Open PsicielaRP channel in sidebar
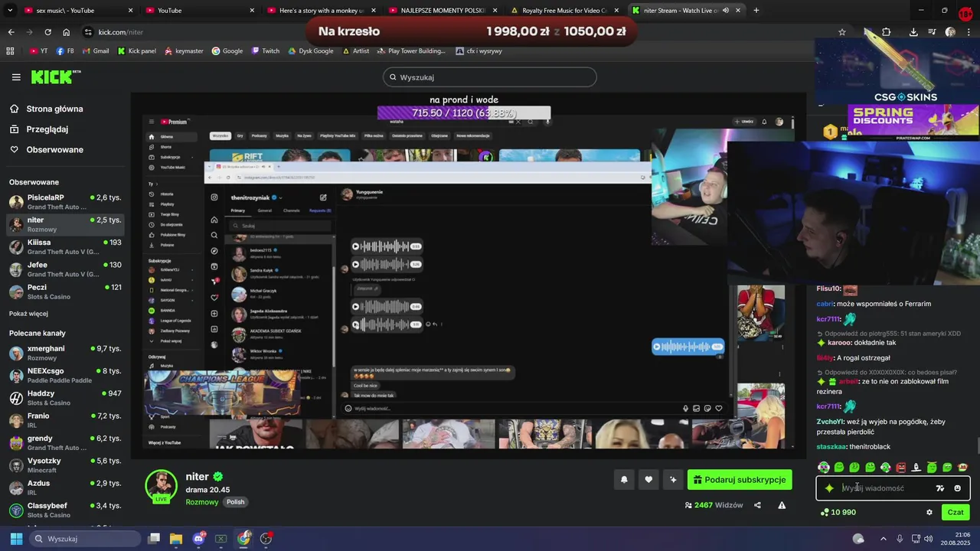This screenshot has height=551, width=980. pyautogui.click(x=65, y=202)
